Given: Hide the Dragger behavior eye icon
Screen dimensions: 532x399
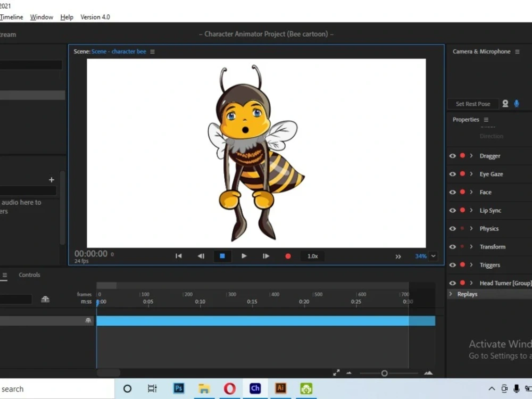Looking at the screenshot, I should point(453,156).
